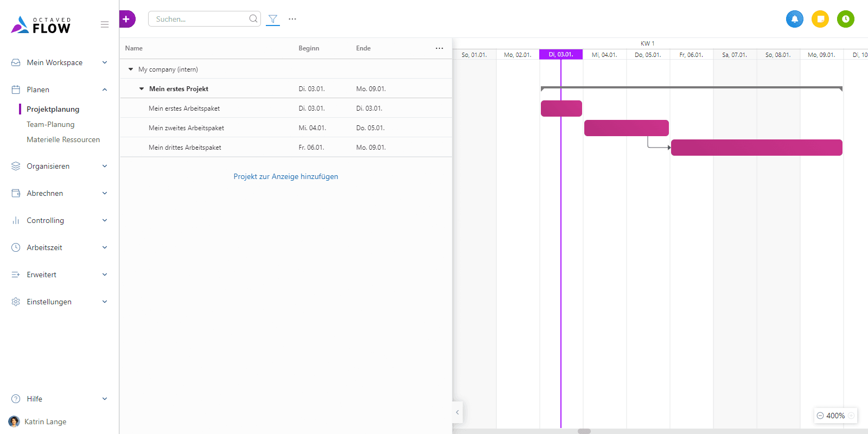Click Projekt zur Anzeige hinzufügen link

[x=285, y=176]
